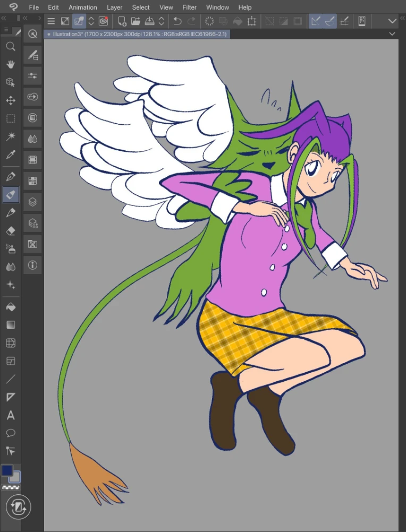Image resolution: width=406 pixels, height=532 pixels.
Task: Toggle transparent color checkered swatch
Action: (x=11, y=487)
